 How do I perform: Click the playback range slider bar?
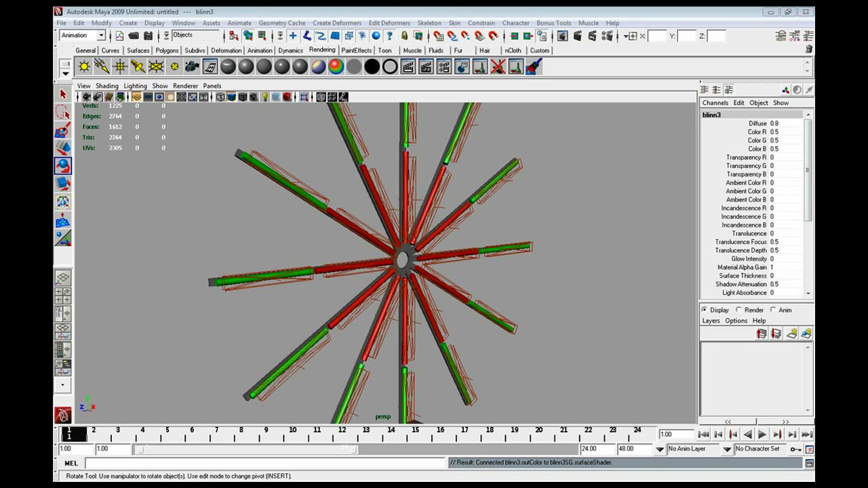coord(247,449)
